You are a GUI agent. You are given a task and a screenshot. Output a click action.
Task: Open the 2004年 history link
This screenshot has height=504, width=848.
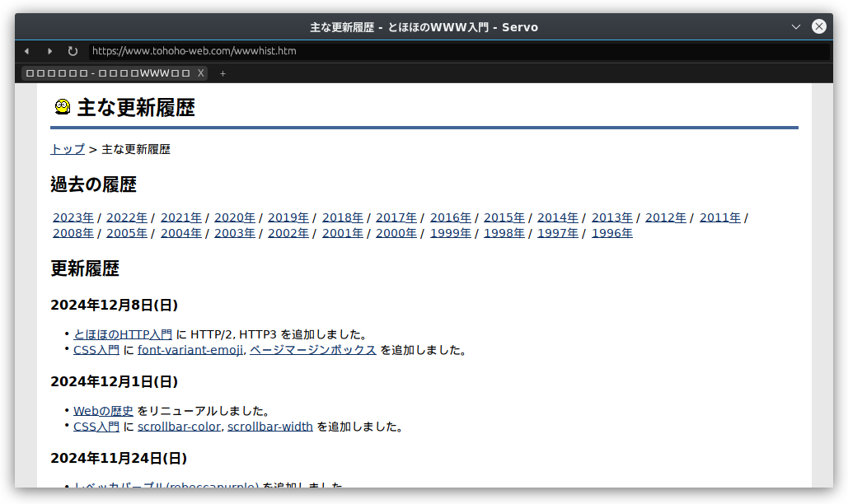click(181, 233)
